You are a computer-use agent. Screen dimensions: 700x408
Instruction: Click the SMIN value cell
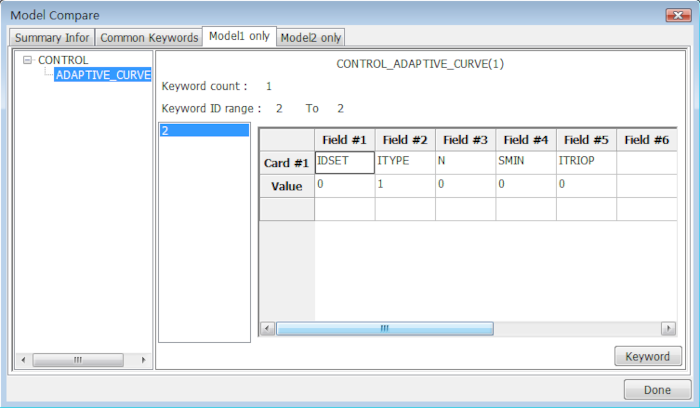[526, 186]
